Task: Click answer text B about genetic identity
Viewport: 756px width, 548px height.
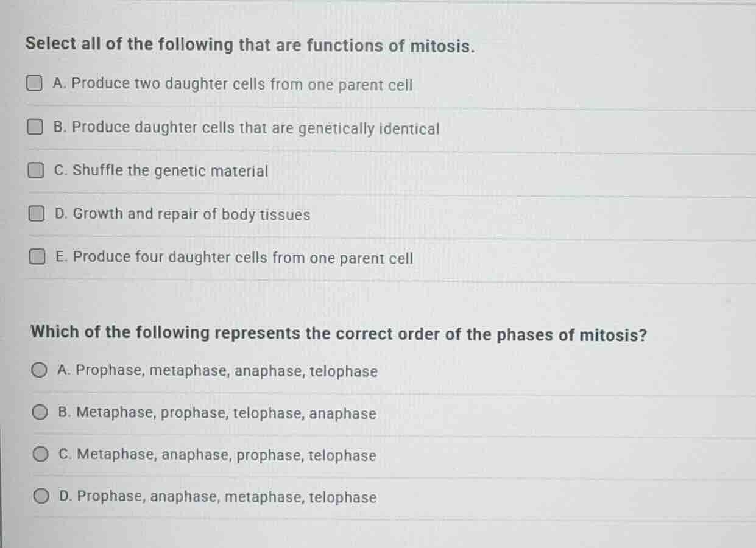Action: point(246,128)
